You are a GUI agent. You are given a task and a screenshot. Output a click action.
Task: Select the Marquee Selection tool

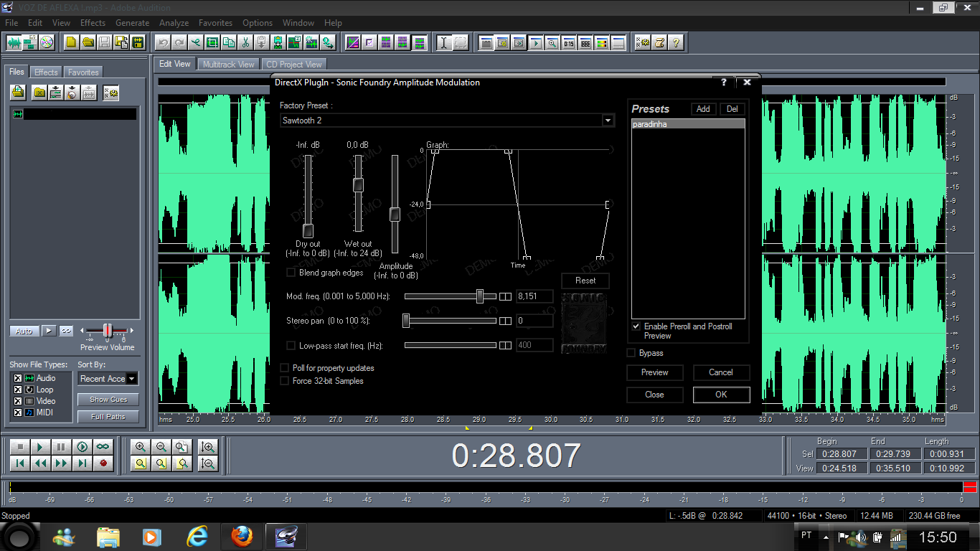pos(461,42)
